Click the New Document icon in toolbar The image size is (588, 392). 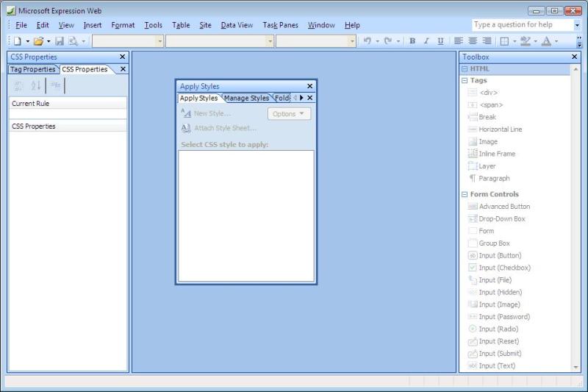pyautogui.click(x=17, y=41)
